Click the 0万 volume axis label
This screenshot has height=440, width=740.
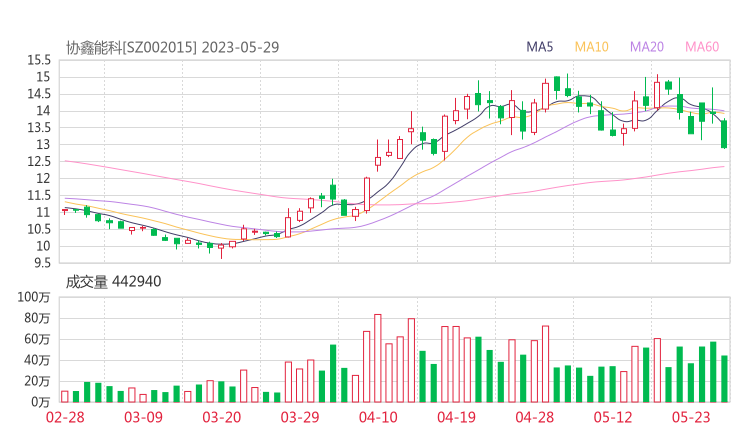tap(41, 402)
